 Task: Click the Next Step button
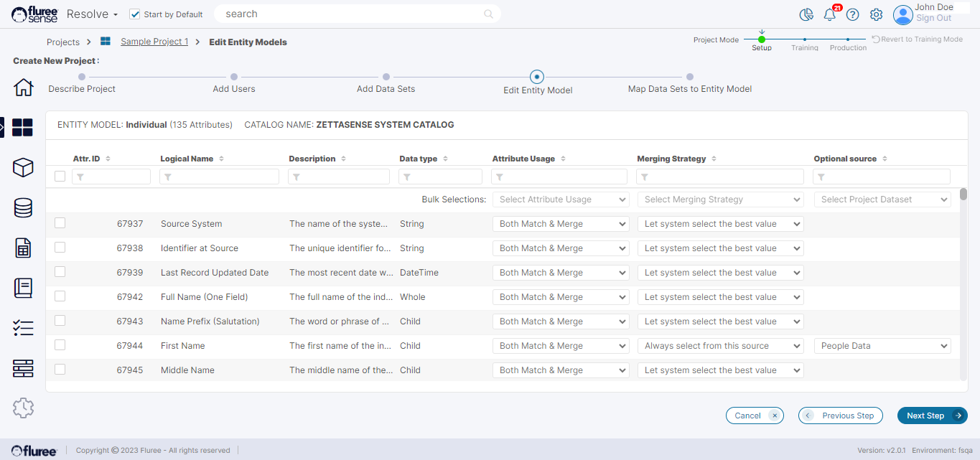pos(932,416)
